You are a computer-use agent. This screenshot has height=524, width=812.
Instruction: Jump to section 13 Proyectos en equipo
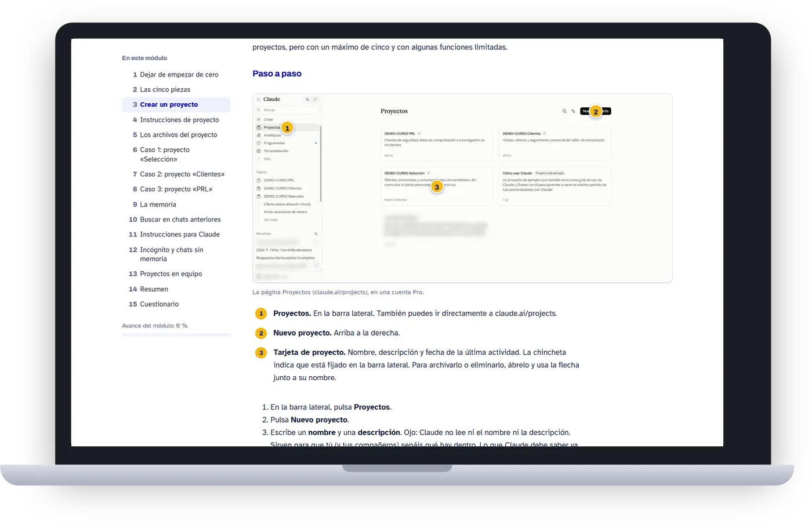pyautogui.click(x=176, y=274)
